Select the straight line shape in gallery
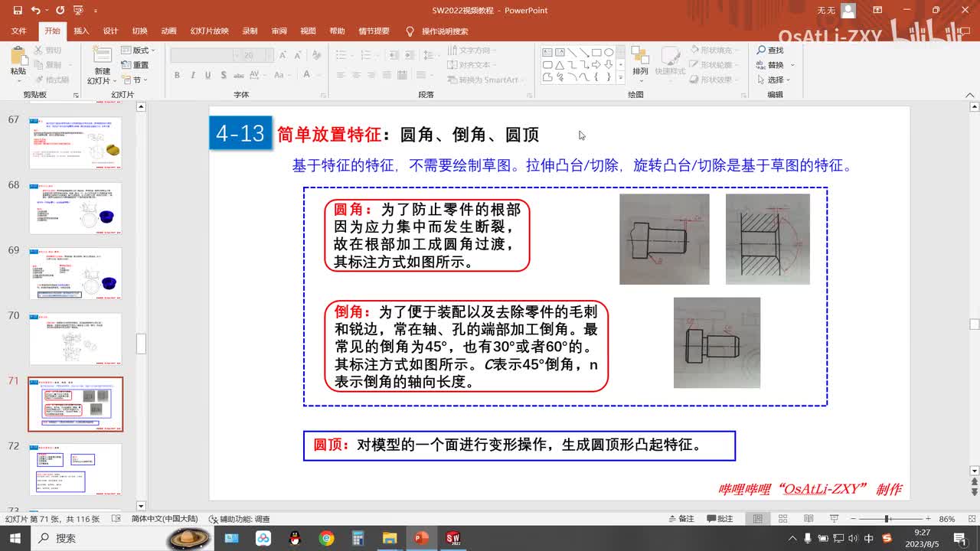This screenshot has width=980, height=551. click(x=572, y=52)
